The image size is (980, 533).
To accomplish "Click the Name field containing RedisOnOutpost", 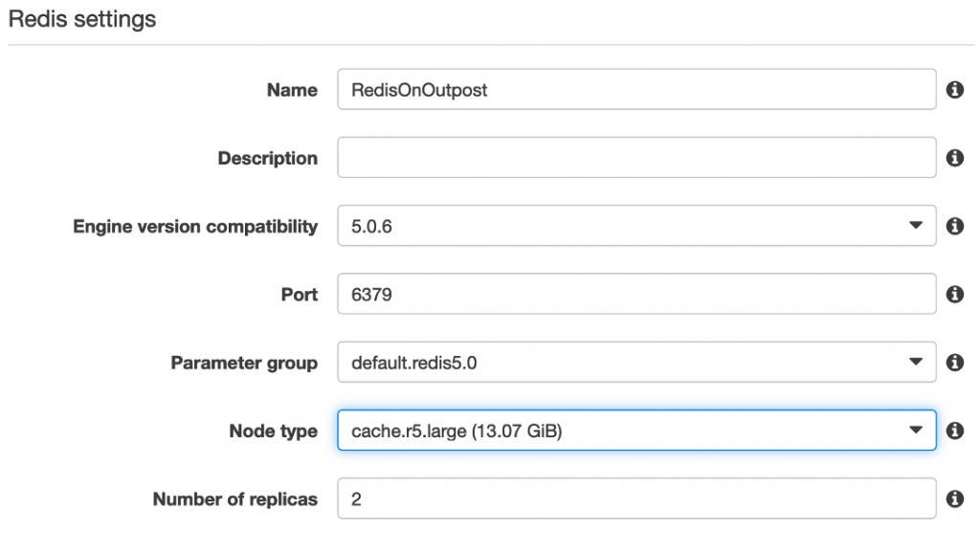I will pos(636,89).
